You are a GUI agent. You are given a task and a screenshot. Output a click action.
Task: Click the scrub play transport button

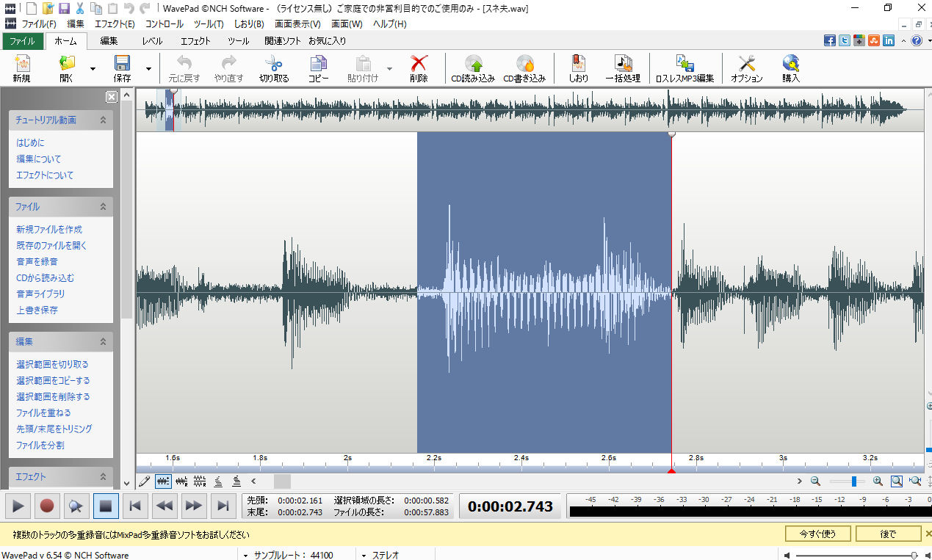[76, 505]
